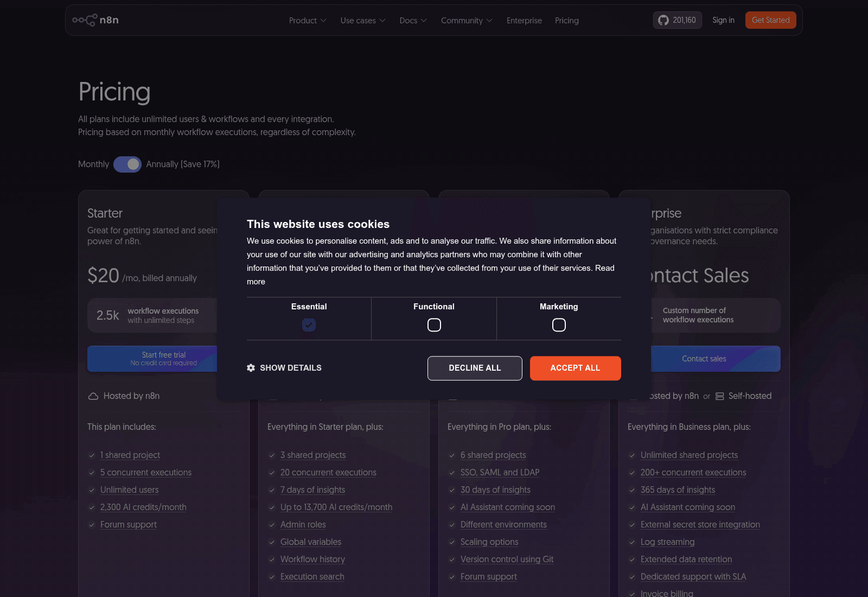
Task: Click the checkmark icon beside Log streaming
Action: (x=632, y=542)
